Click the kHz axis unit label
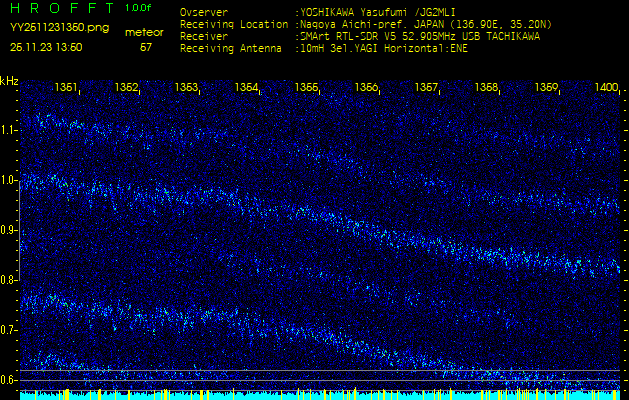The image size is (629, 400). tap(9, 80)
